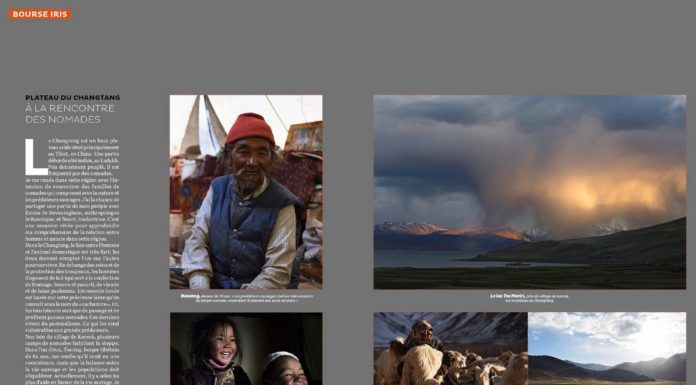The width and height of the screenshot is (696, 385).
Task: Open the laughing children photo
Action: click(246, 349)
